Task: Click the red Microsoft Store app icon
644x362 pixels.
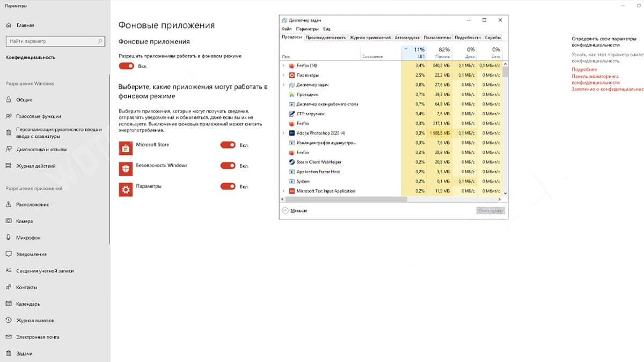Action: pos(126,149)
